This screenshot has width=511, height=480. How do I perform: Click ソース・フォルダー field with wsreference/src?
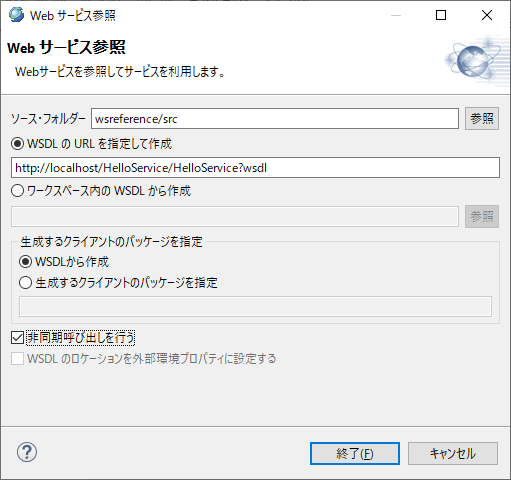pos(275,118)
